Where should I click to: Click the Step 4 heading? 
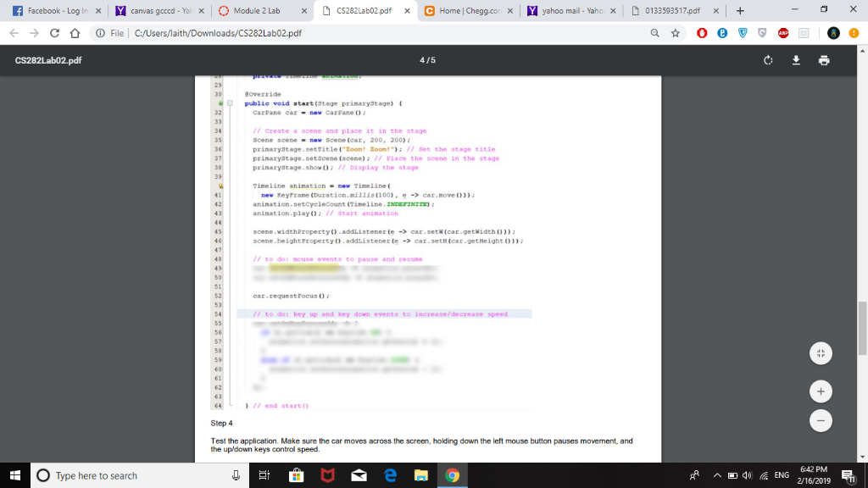click(221, 423)
